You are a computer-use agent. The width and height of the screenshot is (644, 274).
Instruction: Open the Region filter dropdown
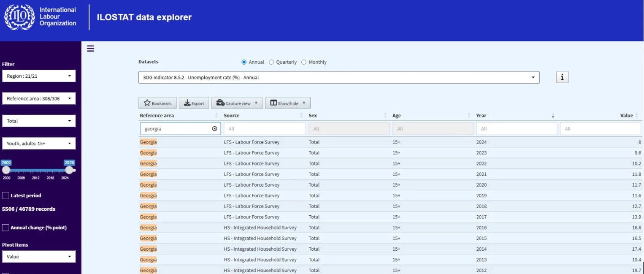click(x=39, y=76)
